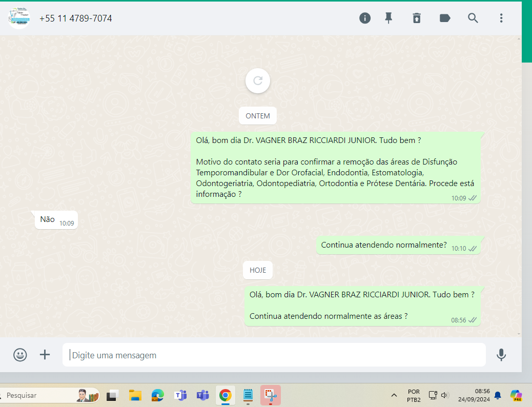Open the emoji picker smiley icon
The height and width of the screenshot is (407, 532).
[20, 355]
